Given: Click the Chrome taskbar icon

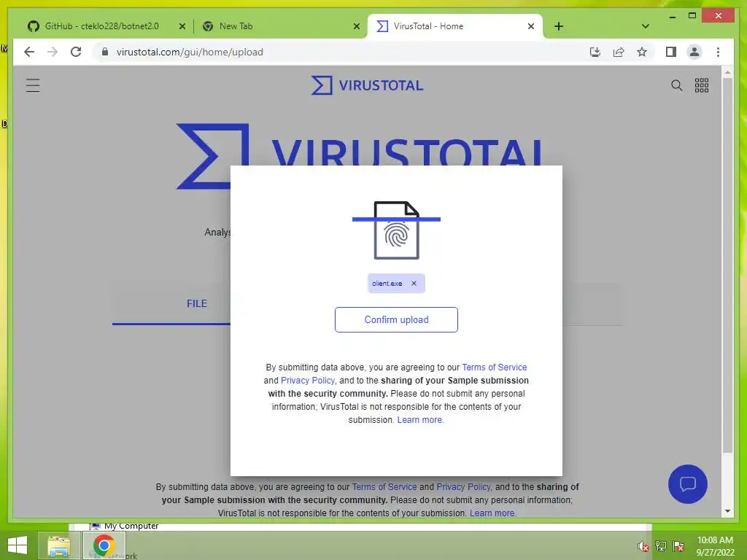Looking at the screenshot, I should (x=104, y=545).
